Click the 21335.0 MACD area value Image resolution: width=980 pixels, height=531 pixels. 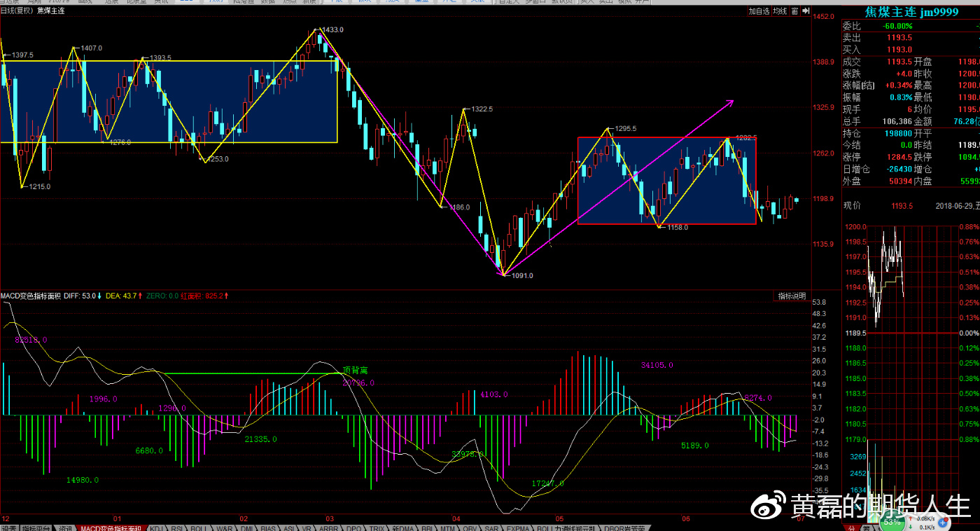coord(260,439)
